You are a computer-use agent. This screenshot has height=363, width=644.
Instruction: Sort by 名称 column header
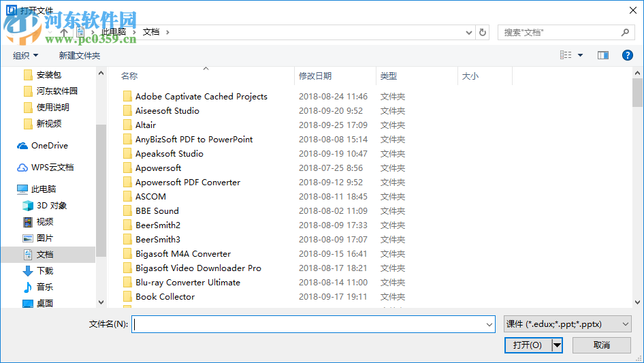129,76
